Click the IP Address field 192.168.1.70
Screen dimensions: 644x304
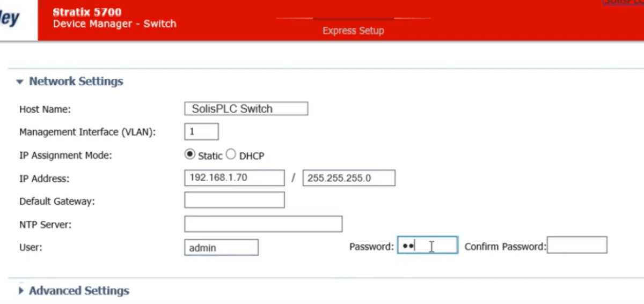click(x=234, y=178)
